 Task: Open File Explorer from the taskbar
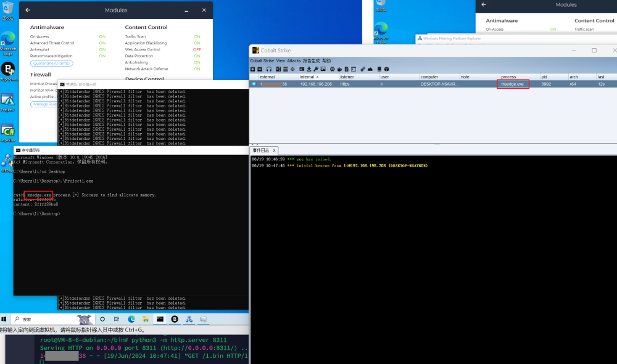click(x=146, y=319)
